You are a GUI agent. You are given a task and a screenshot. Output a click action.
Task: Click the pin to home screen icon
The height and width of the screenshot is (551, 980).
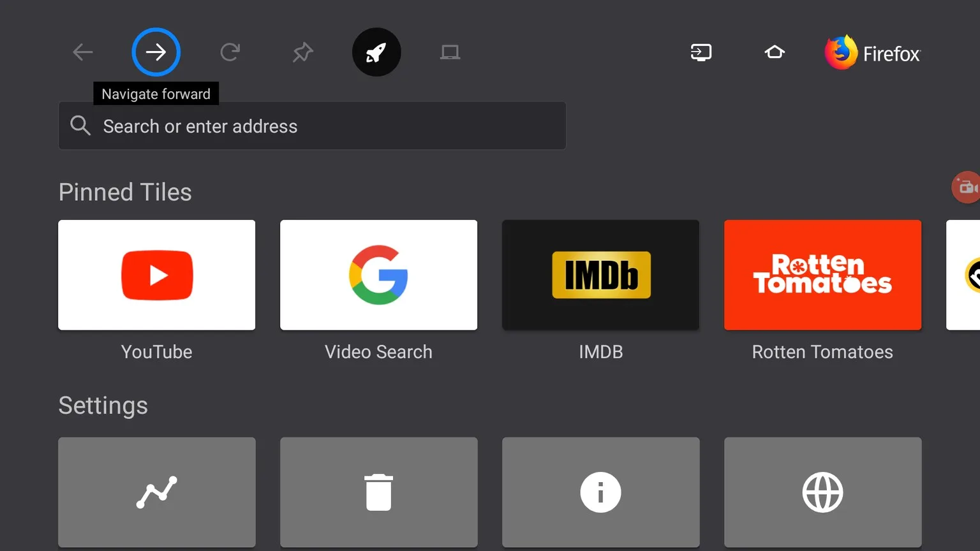(303, 52)
